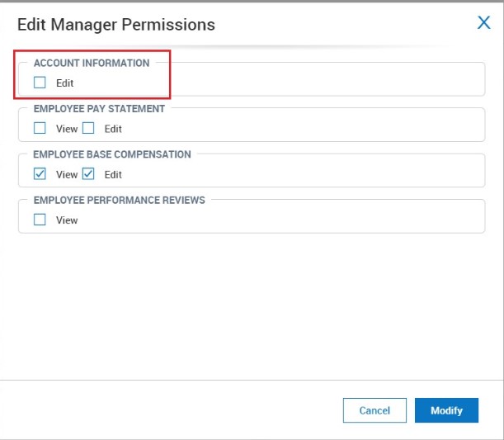504x440 pixels.
Task: Click the Edit label in Employee Pay Statement
Action: [113, 129]
